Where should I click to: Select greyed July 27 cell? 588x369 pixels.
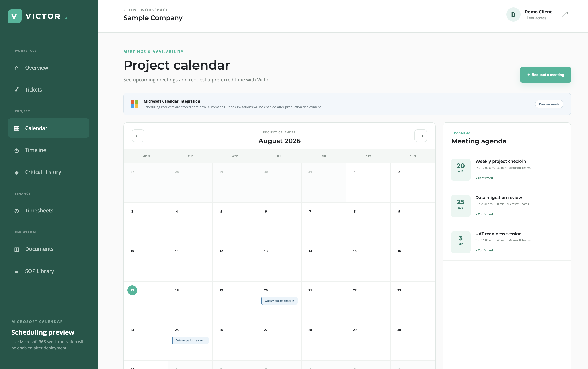(x=146, y=183)
